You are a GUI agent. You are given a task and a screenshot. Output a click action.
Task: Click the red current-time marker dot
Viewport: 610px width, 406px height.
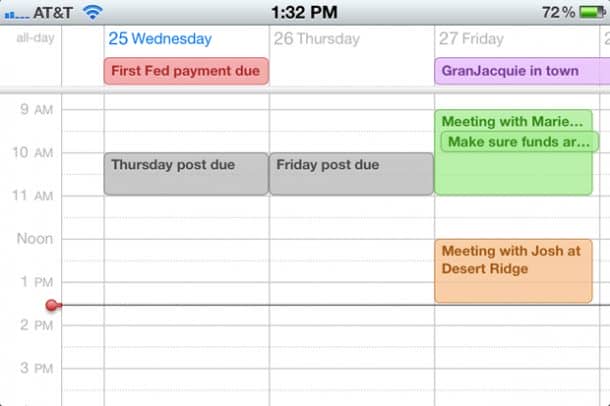[52, 305]
